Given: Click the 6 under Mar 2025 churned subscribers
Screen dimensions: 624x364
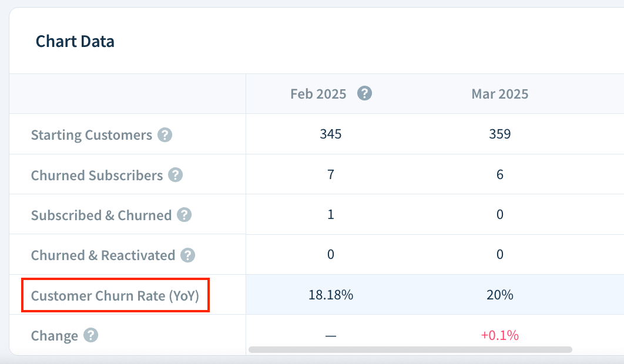Looking at the screenshot, I should pos(499,174).
